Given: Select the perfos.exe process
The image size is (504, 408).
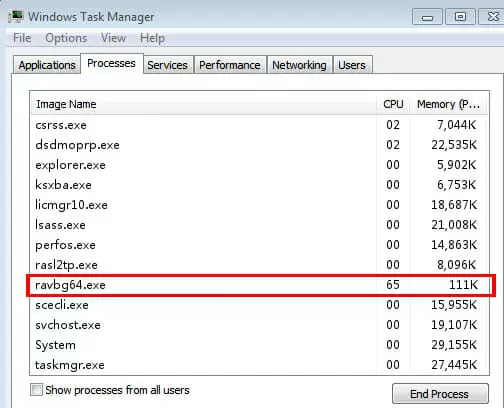Looking at the screenshot, I should click(259, 245).
